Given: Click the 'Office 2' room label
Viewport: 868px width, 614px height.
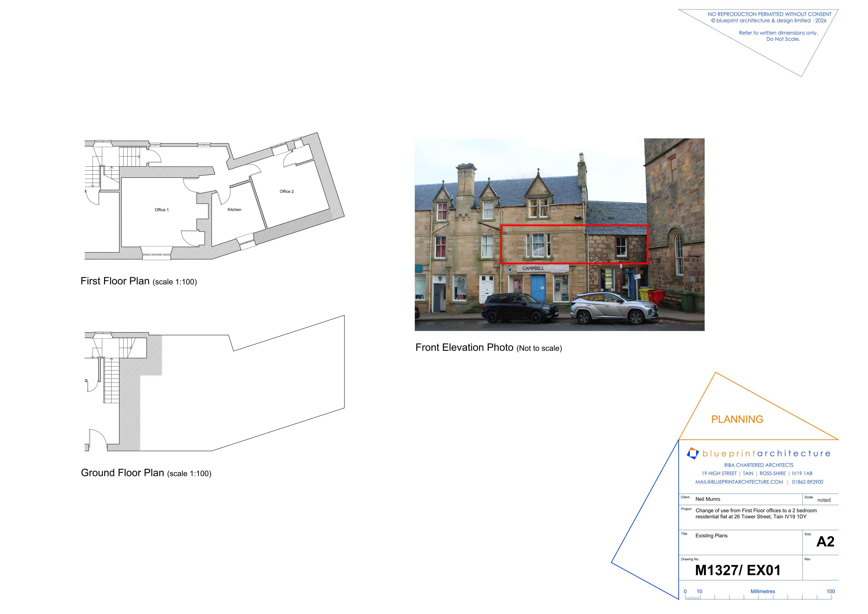Looking at the screenshot, I should point(287,191).
